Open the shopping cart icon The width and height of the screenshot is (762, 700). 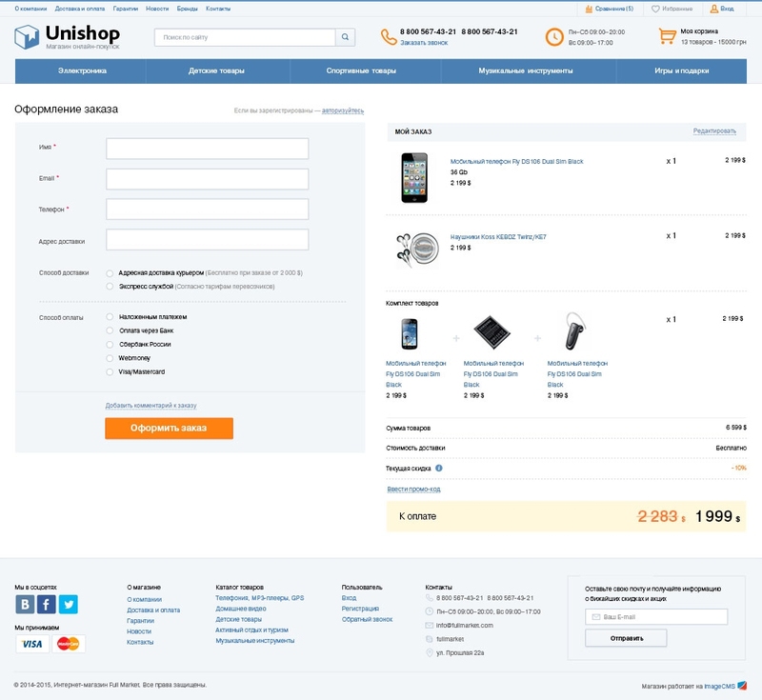pos(667,37)
